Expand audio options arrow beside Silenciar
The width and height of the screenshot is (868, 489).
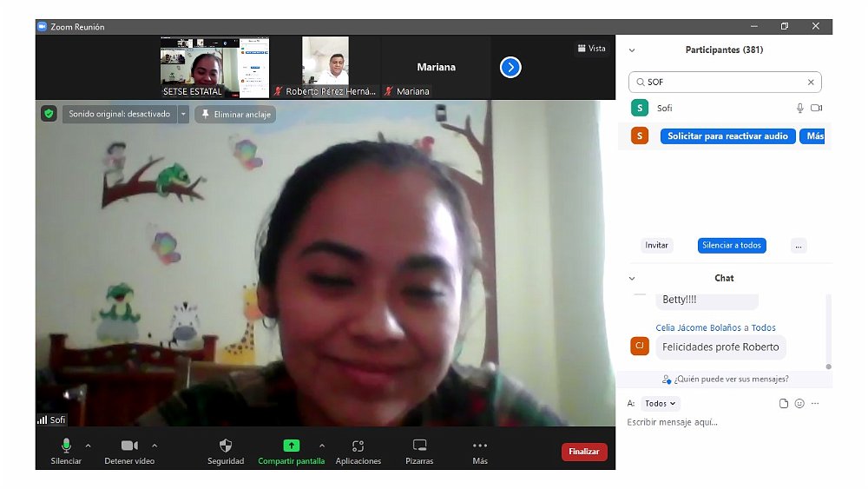coord(88,446)
